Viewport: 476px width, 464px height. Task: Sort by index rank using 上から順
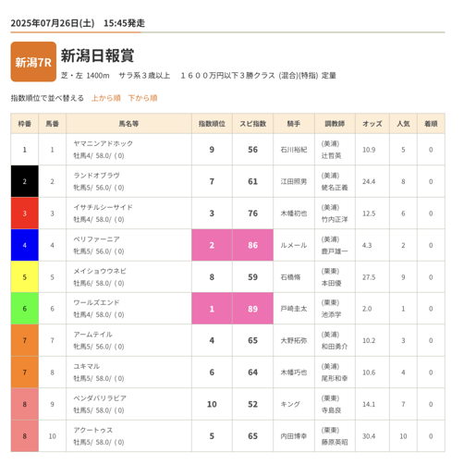point(106,98)
